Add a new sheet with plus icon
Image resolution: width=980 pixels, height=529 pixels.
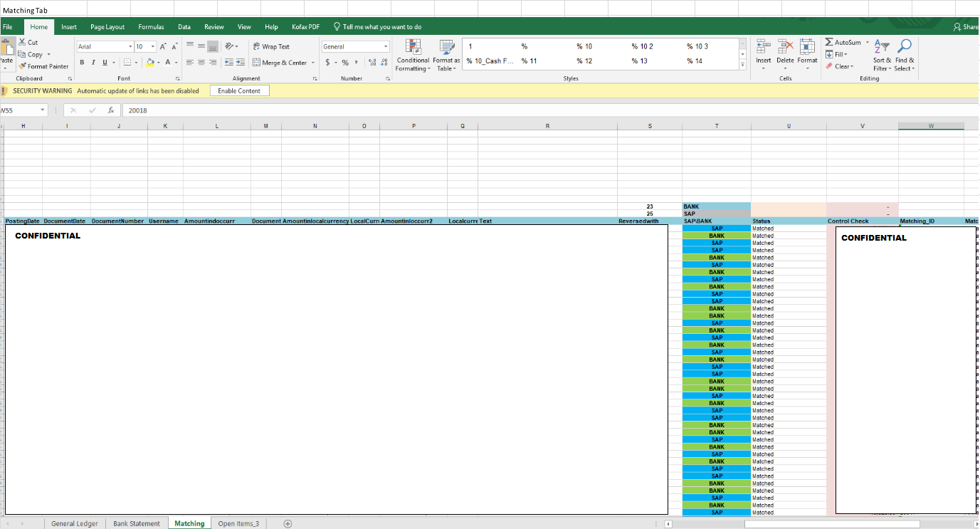(x=288, y=523)
